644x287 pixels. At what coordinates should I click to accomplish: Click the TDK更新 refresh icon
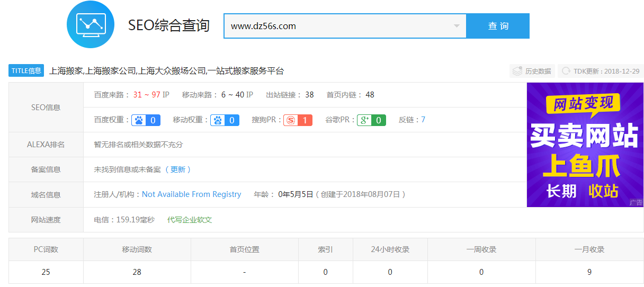pos(566,71)
